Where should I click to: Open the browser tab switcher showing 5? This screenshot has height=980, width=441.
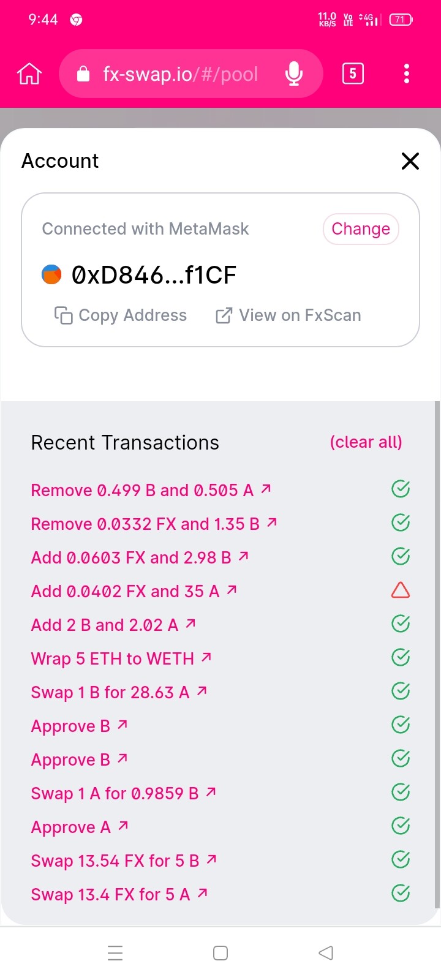353,74
